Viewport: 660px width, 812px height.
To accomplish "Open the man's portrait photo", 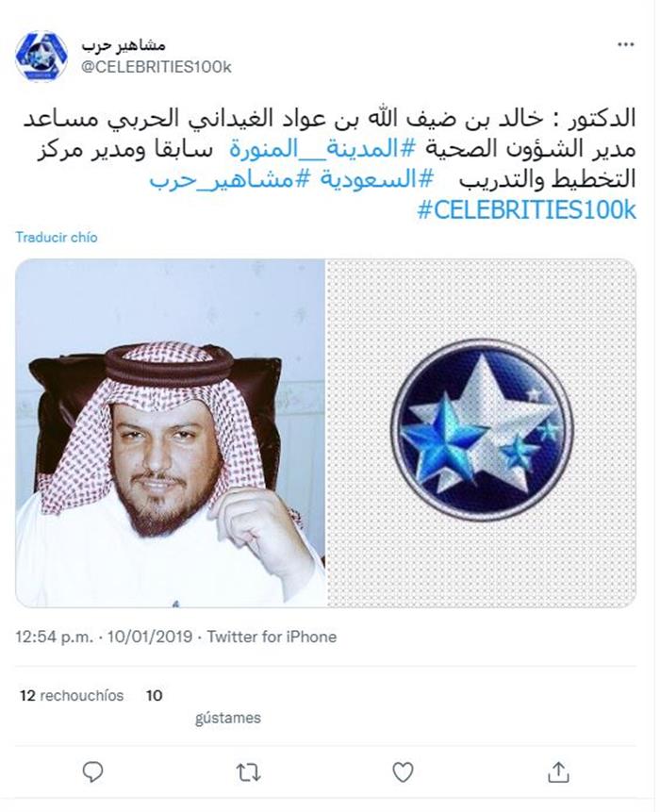I will pos(171,433).
